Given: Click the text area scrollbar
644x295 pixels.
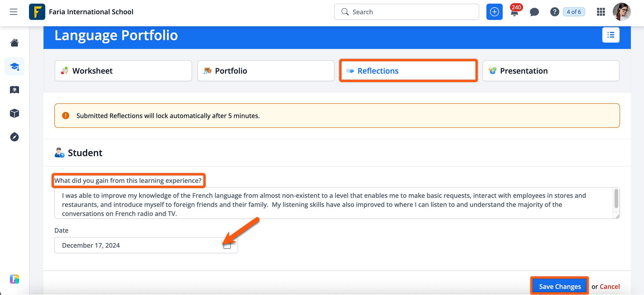Looking at the screenshot, I should point(616,199).
